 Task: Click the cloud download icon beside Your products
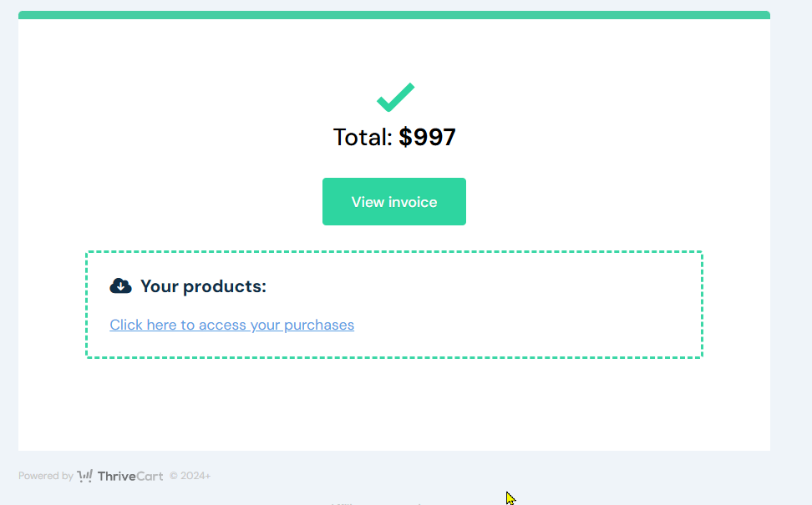coord(120,285)
